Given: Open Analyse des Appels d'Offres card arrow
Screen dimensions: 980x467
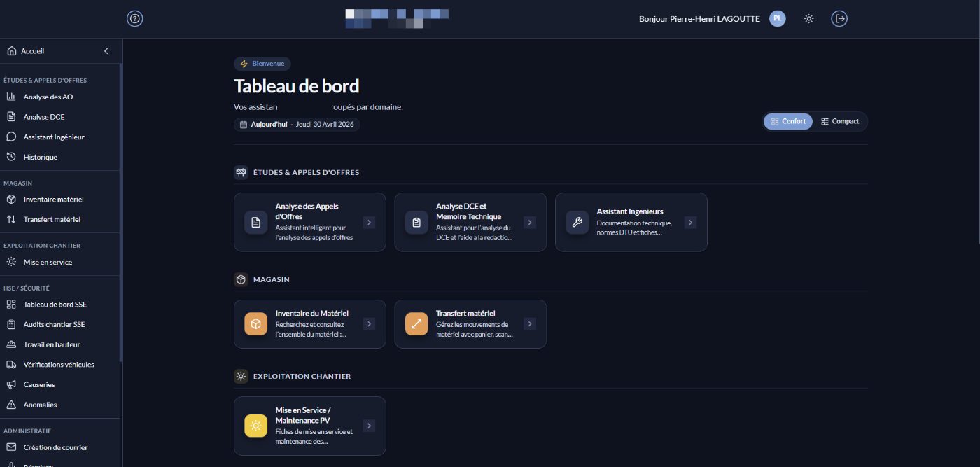Looking at the screenshot, I should (370, 223).
